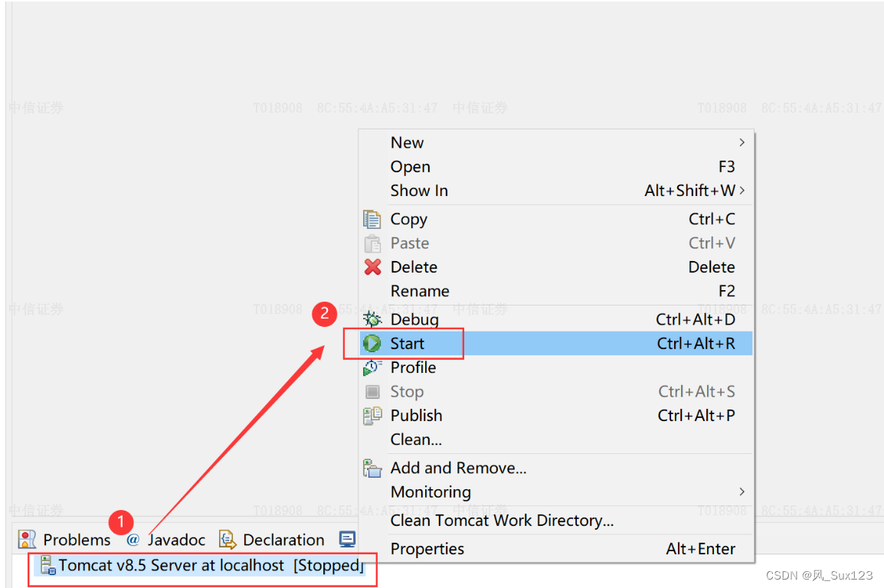This screenshot has height=588, width=884.
Task: Click the Debug bug icon
Action: (x=372, y=319)
